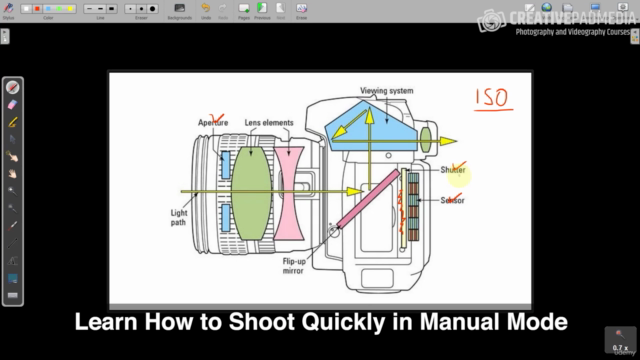Viewport: 640px width, 360px height.
Task: Select the Scroll page hand tool
Action: pyautogui.click(x=13, y=174)
